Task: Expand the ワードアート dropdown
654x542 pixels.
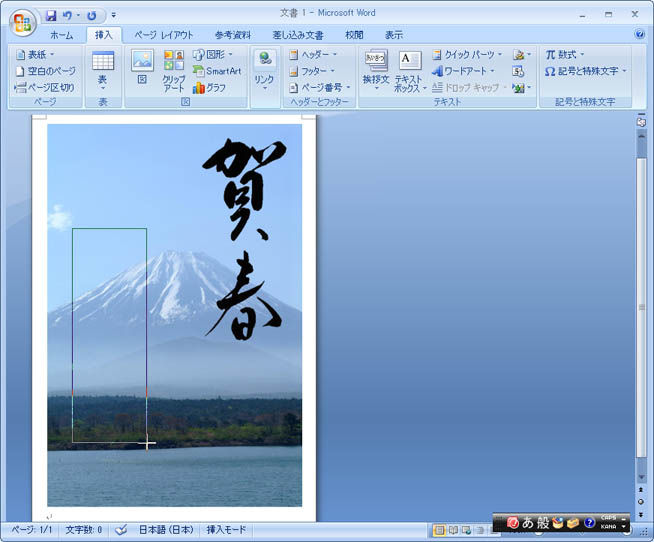Action: (465, 71)
